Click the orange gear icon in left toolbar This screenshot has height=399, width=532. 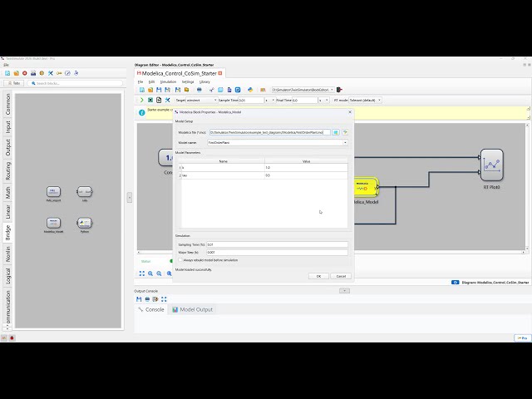pyautogui.click(x=42, y=73)
